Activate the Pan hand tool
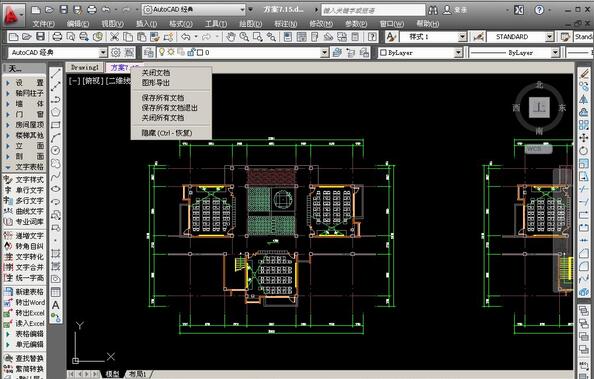The height and width of the screenshot is (379, 594). (230, 37)
